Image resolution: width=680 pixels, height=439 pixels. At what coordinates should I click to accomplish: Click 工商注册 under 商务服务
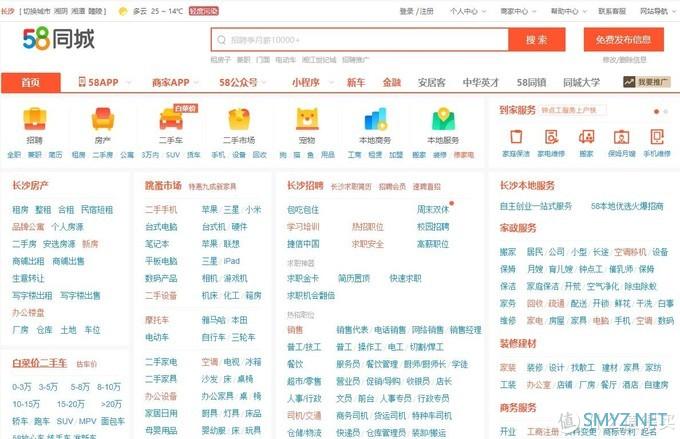pyautogui.click(x=543, y=431)
